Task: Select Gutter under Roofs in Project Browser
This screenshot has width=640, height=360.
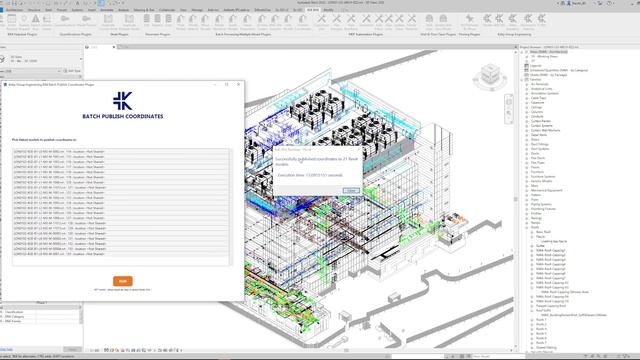Action: tap(540, 246)
